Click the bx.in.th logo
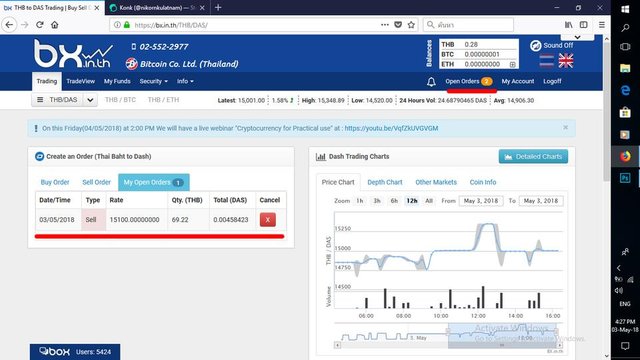Screen dimensions: 640x360 pos(73,53)
